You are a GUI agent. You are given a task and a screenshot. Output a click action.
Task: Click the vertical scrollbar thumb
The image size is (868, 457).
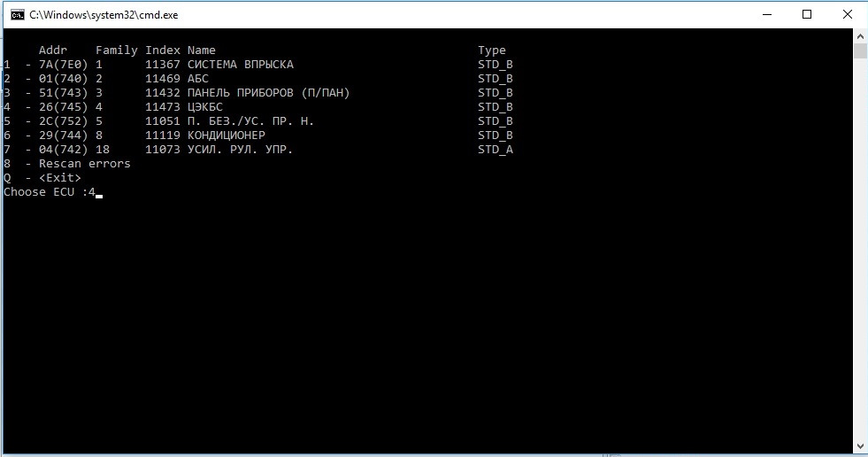[x=860, y=51]
